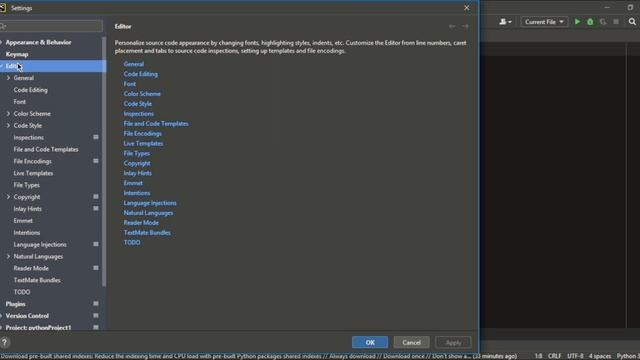640x360 pixels.
Task: Open the Reader Mode link
Action: click(x=141, y=222)
